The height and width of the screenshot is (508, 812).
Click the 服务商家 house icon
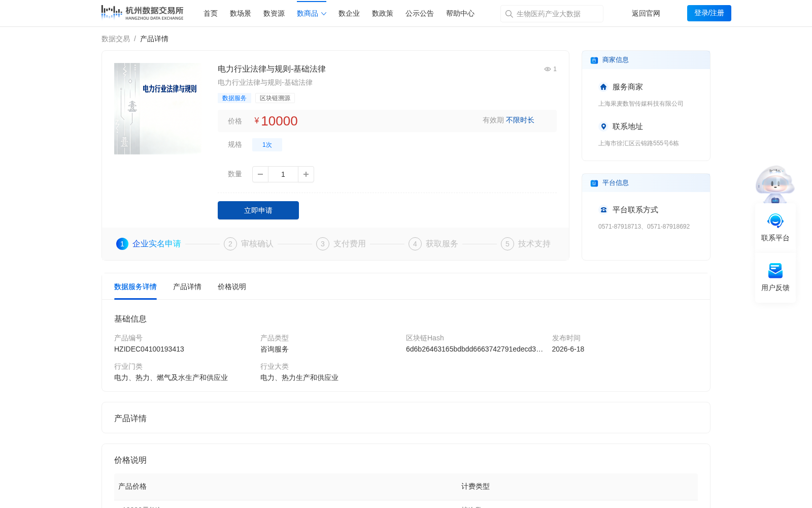(x=603, y=87)
